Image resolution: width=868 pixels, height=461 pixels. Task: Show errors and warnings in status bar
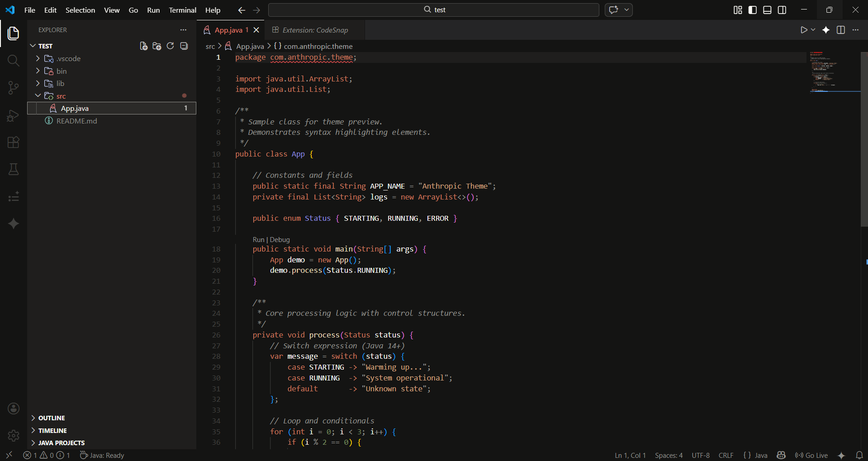click(47, 455)
